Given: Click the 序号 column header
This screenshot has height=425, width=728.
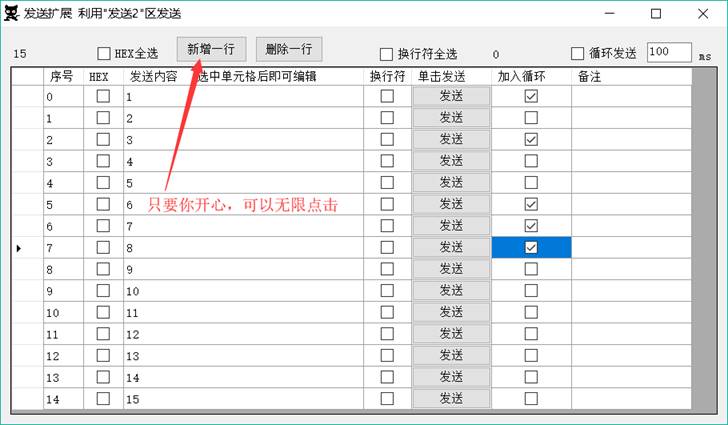Looking at the screenshot, I should [x=62, y=76].
